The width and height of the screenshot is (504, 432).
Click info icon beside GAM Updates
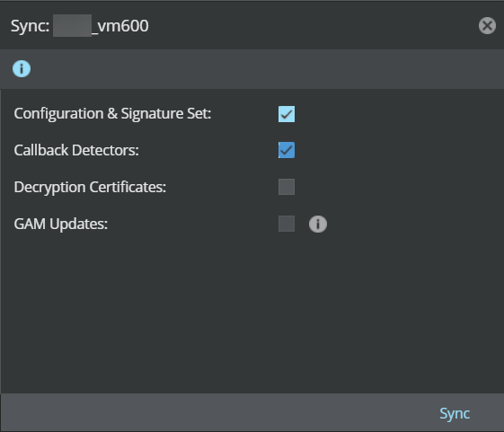(318, 224)
